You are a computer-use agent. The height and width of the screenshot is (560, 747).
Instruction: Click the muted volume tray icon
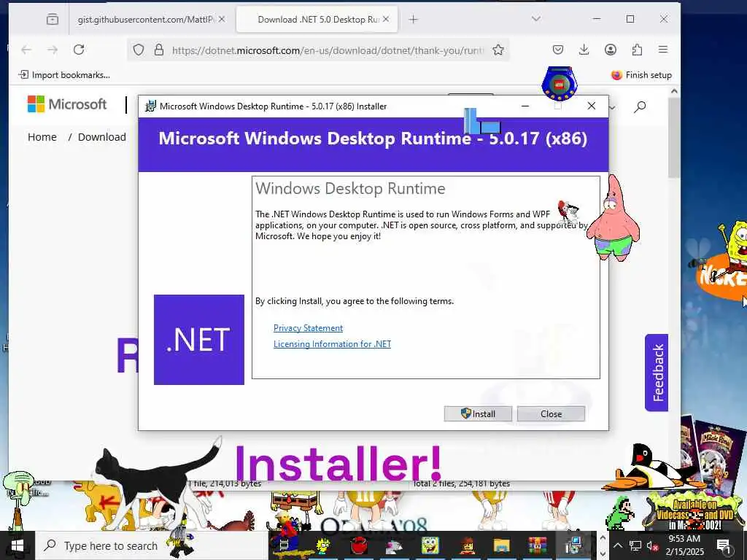click(652, 545)
